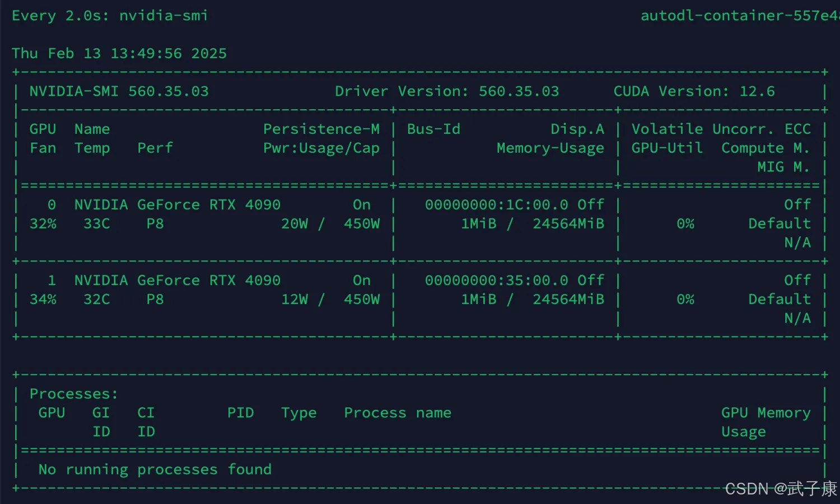Screen dimensions: 840x504
Task: Click the 'CI' column header
Action: pyautogui.click(x=146, y=413)
